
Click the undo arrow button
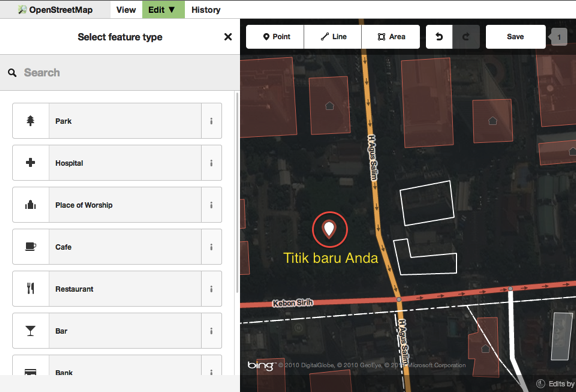pyautogui.click(x=439, y=37)
